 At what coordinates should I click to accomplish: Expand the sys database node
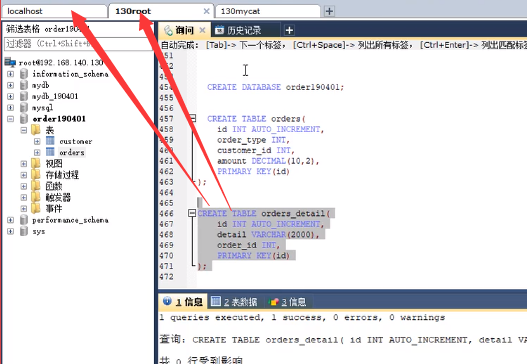10,231
